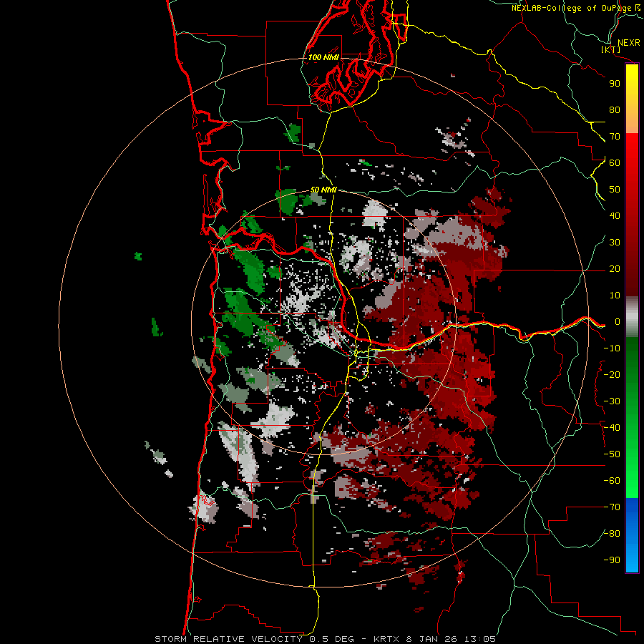Click the 100 NMI range ring label
This screenshot has height=644, width=644.
323,57
